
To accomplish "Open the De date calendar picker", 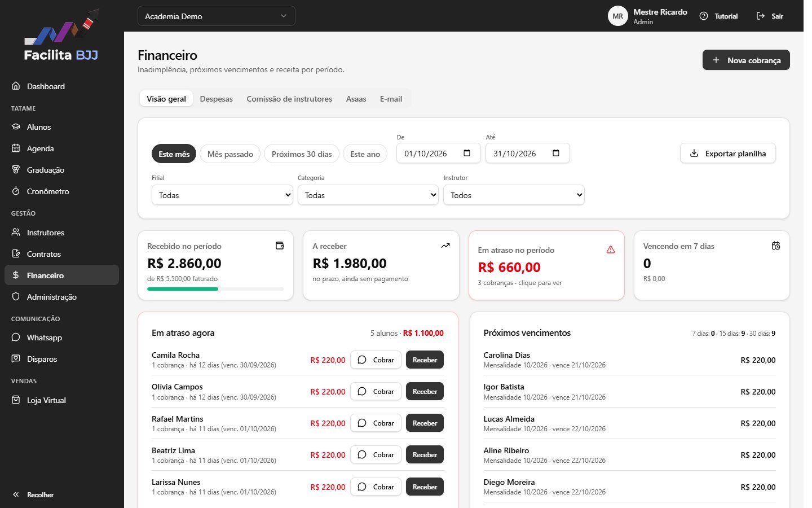I will point(467,154).
